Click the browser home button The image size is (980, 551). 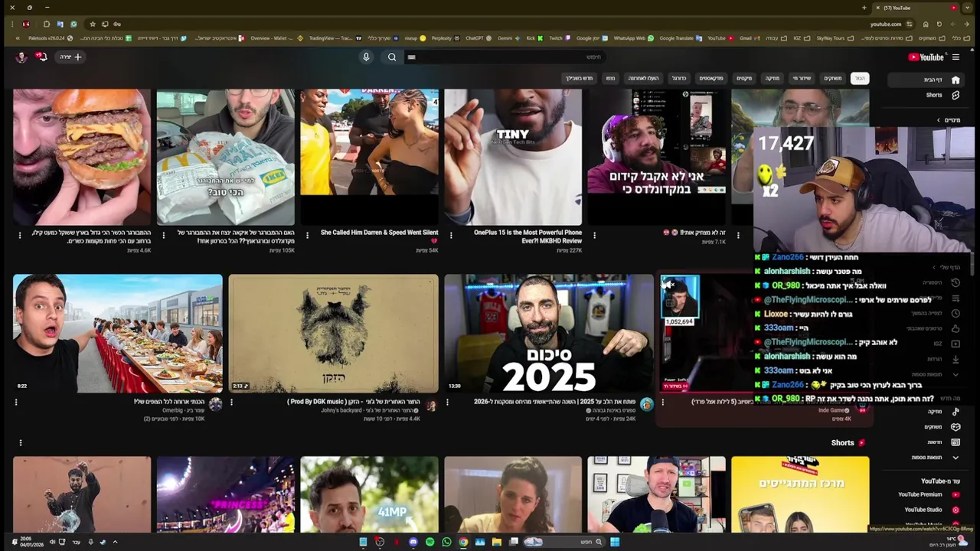pyautogui.click(x=926, y=24)
